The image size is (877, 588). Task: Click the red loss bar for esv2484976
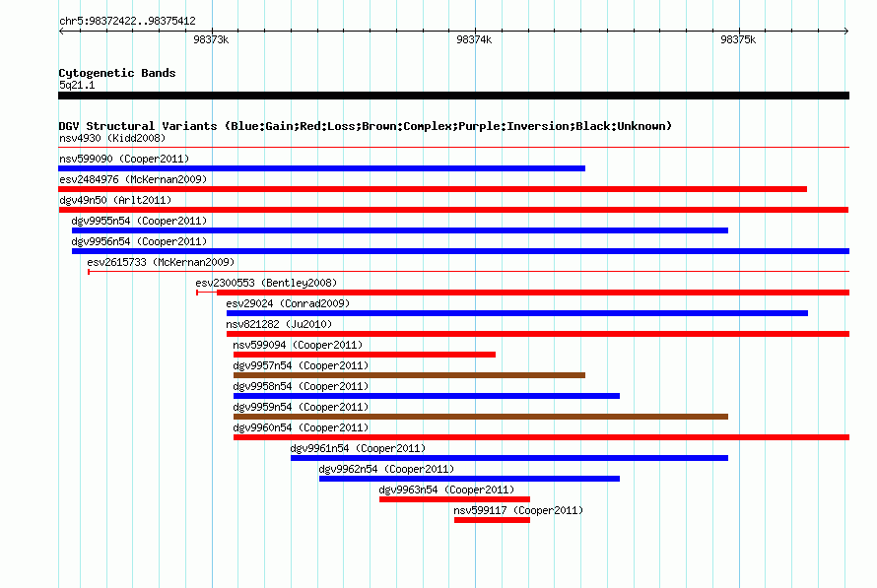click(433, 189)
